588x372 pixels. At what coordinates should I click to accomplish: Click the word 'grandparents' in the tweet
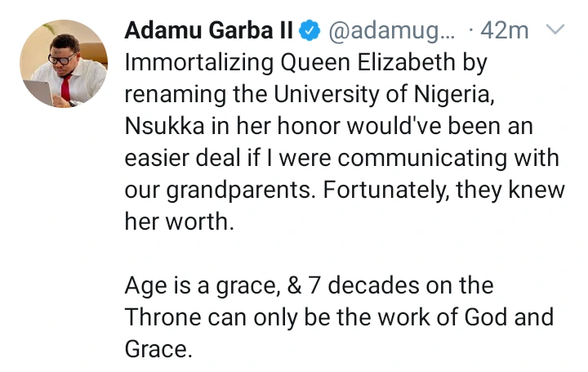[x=238, y=190]
